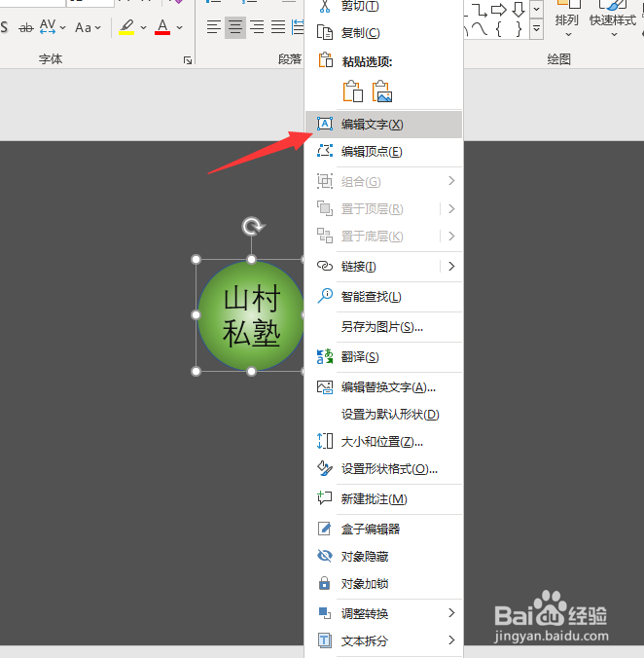Click the strikethrough text icon
The image size is (644, 658).
26,27
